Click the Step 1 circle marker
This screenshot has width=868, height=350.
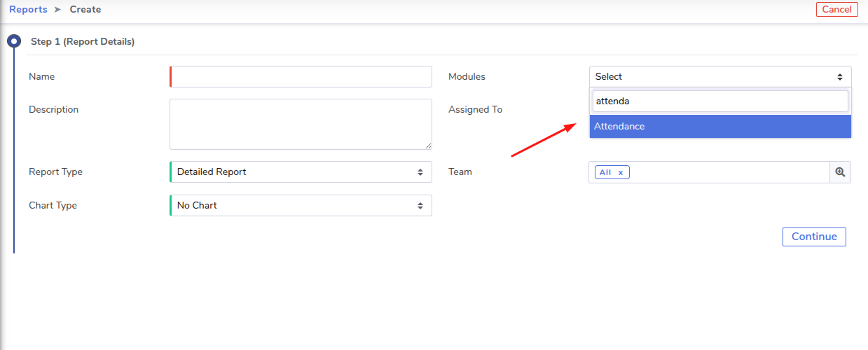13,41
